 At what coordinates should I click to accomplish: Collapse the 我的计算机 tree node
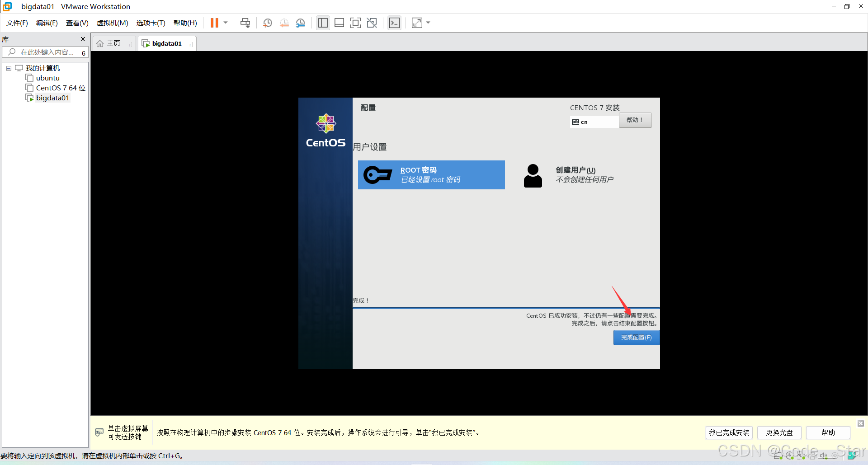(x=9, y=68)
